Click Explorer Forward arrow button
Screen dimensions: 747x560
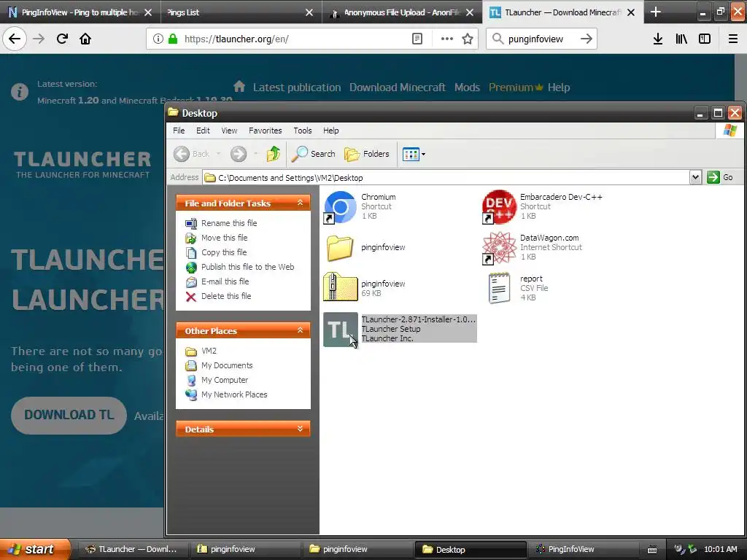[239, 154]
